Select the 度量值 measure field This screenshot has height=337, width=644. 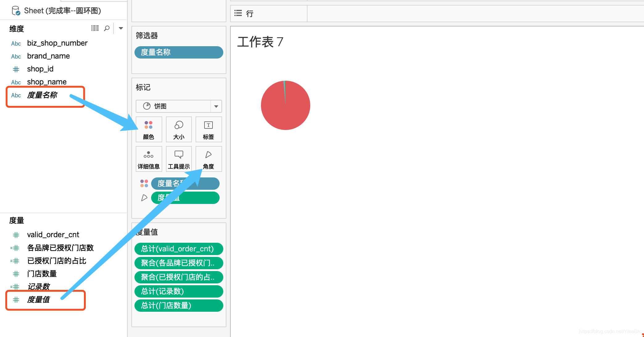pos(39,300)
